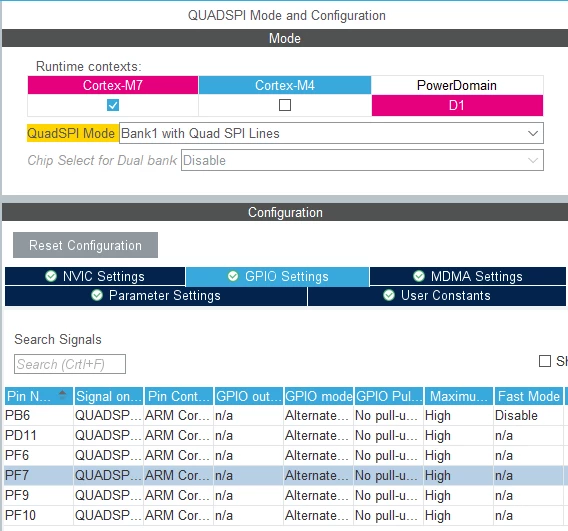Image resolution: width=568 pixels, height=531 pixels.
Task: Open Chip Select for Dual bank dropdown
Action: 362,160
